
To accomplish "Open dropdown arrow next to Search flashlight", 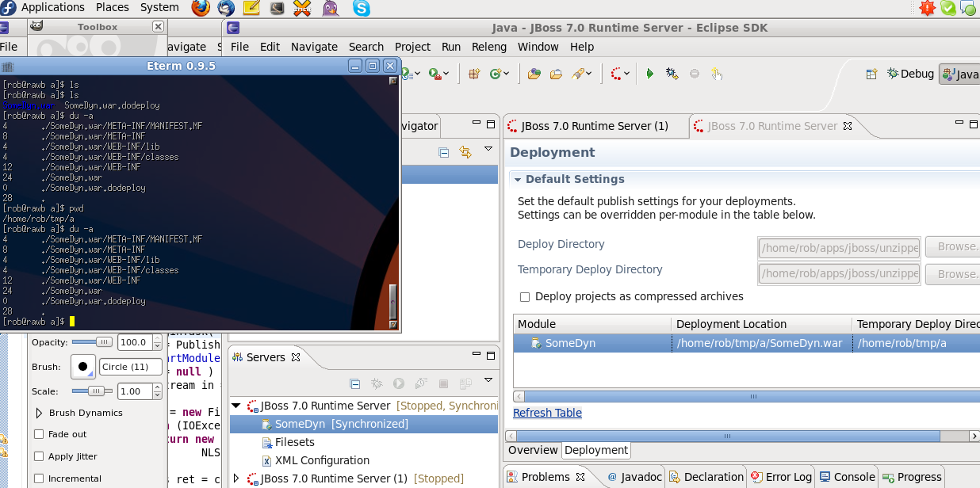I will 590,74.
